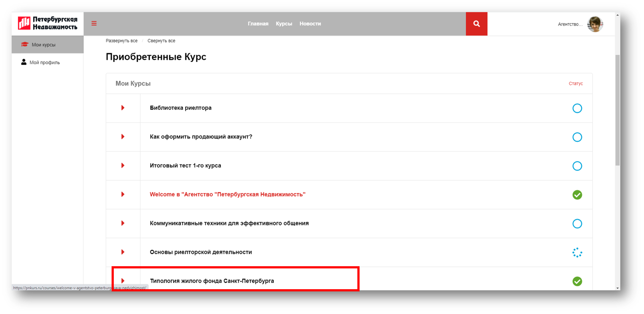Expand Итоговый тест 1-го курса arrow
This screenshot has height=314, width=644.
(123, 166)
